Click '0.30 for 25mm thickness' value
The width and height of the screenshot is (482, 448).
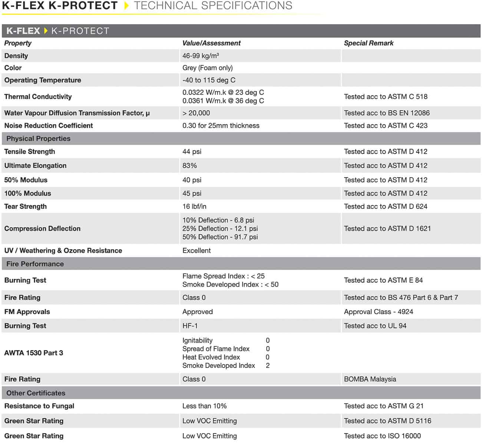221,126
